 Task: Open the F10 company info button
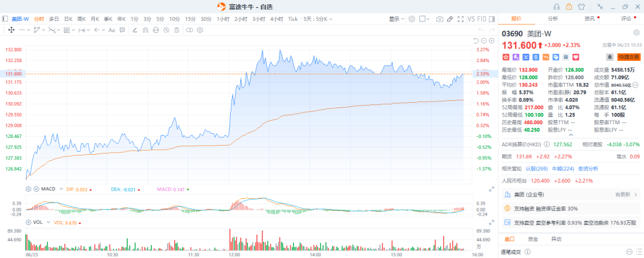(482, 19)
